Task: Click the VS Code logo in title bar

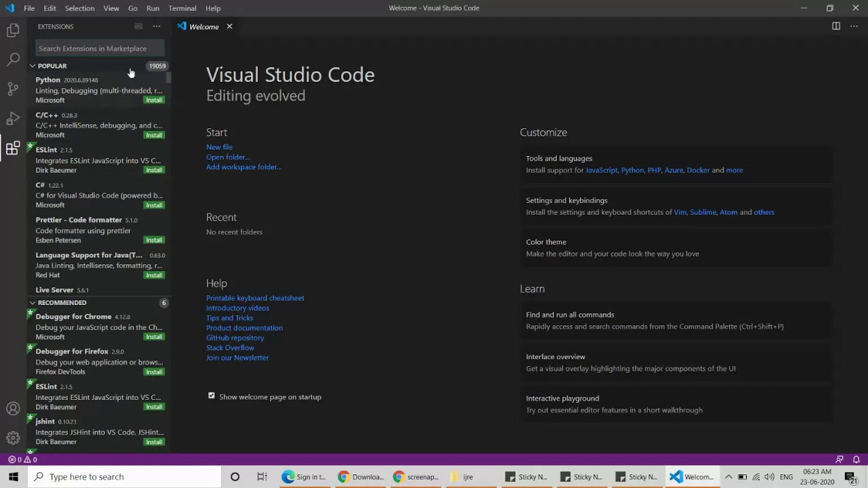Action: tap(9, 8)
